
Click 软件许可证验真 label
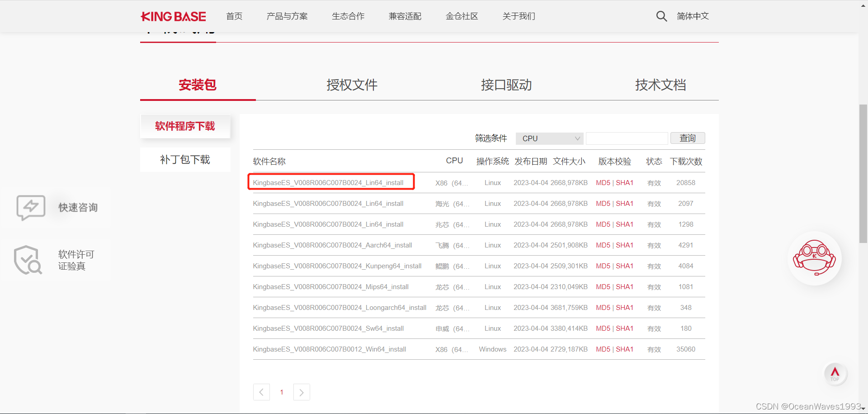[76, 260]
